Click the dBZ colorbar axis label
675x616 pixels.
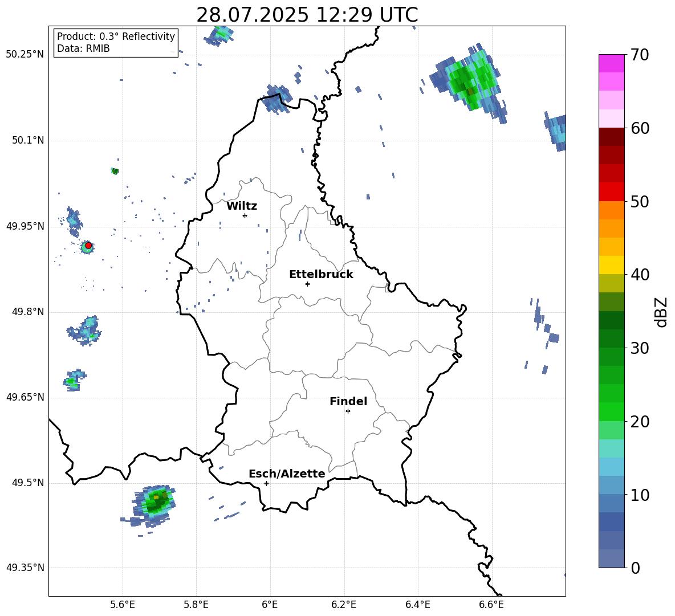(662, 312)
